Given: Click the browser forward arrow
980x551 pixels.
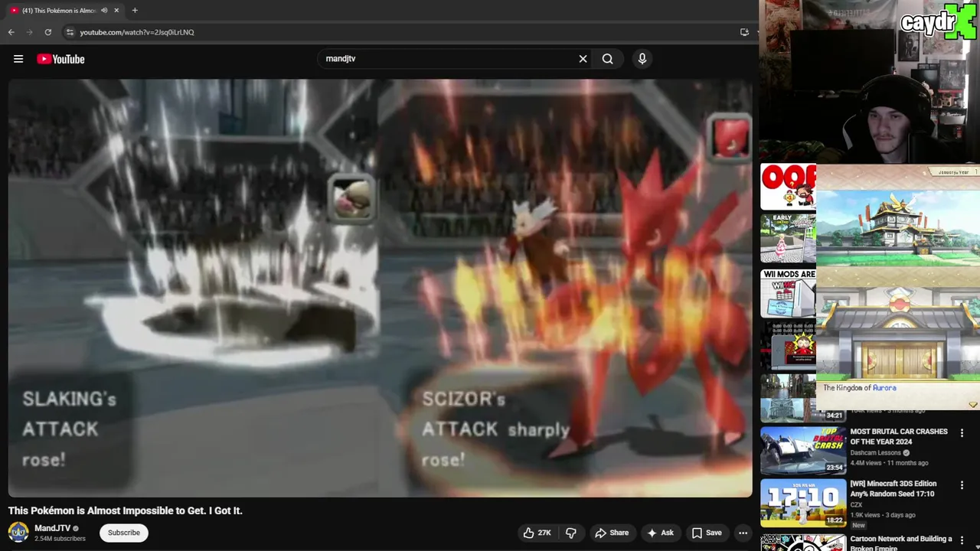Looking at the screenshot, I should point(30,32).
